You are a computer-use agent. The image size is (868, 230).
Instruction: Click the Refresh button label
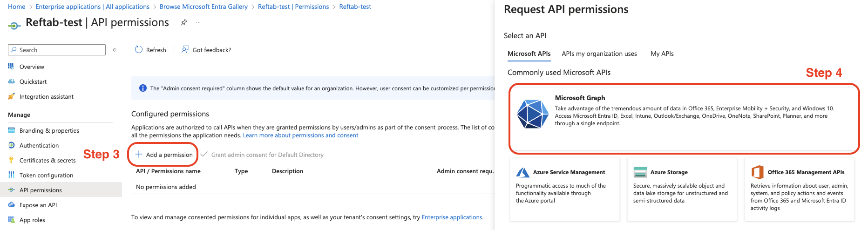156,50
